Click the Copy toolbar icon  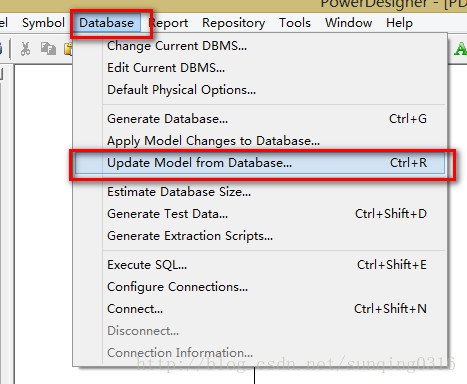[x=48, y=49]
